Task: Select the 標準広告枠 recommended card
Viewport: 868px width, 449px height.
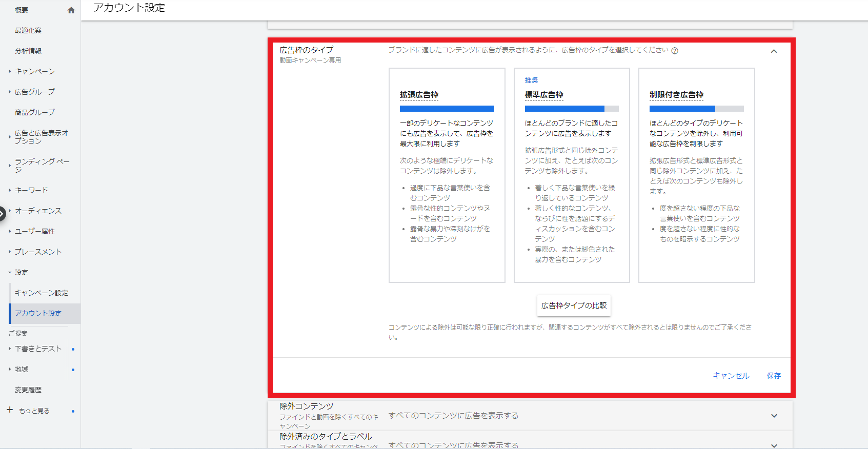Action: pos(572,175)
